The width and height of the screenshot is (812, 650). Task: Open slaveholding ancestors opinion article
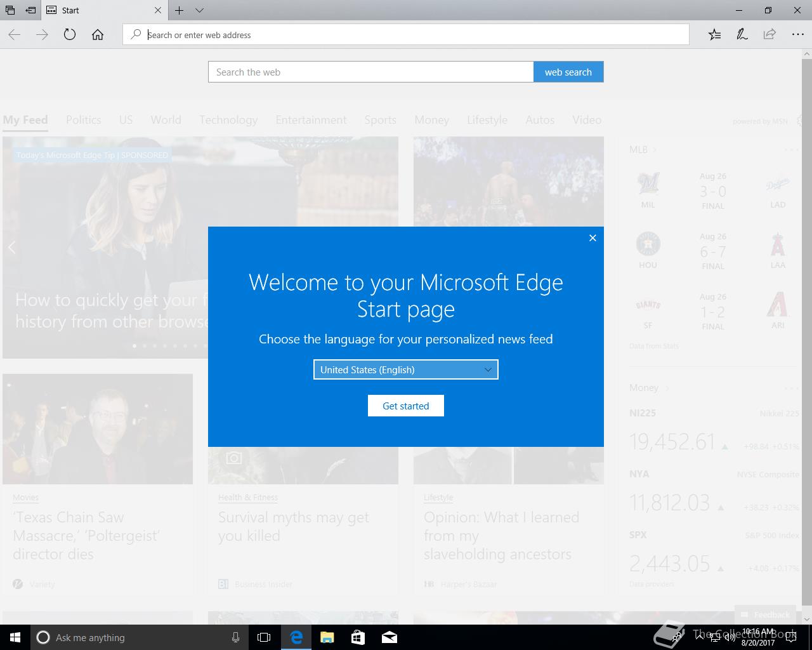pyautogui.click(x=501, y=536)
